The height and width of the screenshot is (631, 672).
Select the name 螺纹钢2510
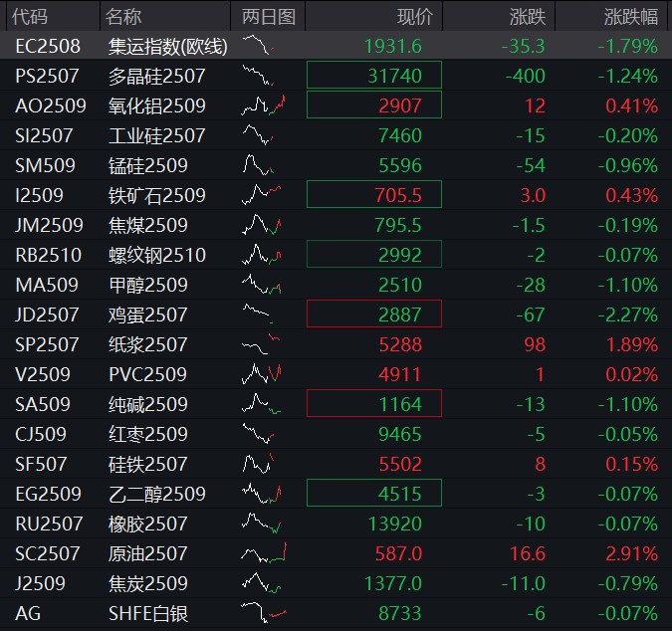tap(157, 256)
